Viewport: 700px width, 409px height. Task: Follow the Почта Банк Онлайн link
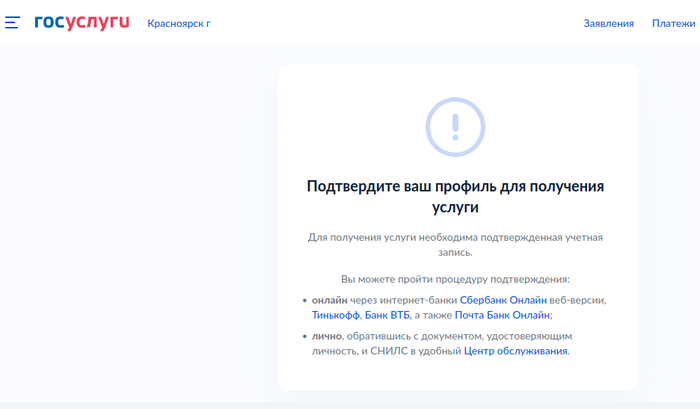[x=502, y=315]
